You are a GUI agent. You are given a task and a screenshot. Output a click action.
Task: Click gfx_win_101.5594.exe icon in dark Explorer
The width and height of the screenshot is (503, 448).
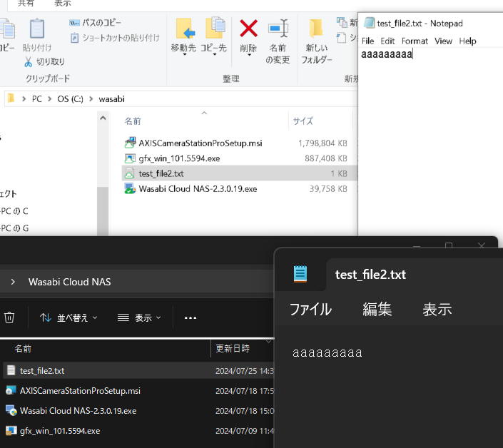(11, 430)
